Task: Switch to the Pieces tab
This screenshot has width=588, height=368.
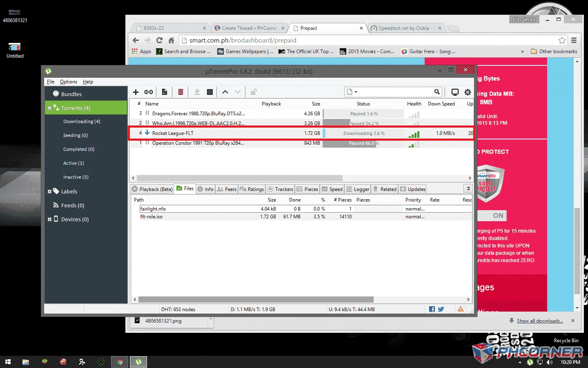Action: click(307, 189)
